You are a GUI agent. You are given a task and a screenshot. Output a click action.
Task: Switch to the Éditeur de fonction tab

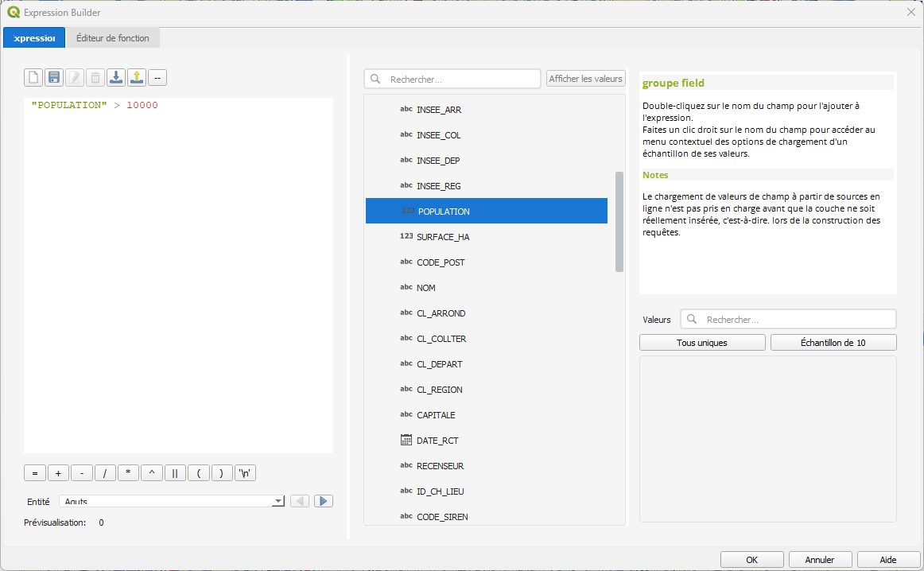pos(112,37)
